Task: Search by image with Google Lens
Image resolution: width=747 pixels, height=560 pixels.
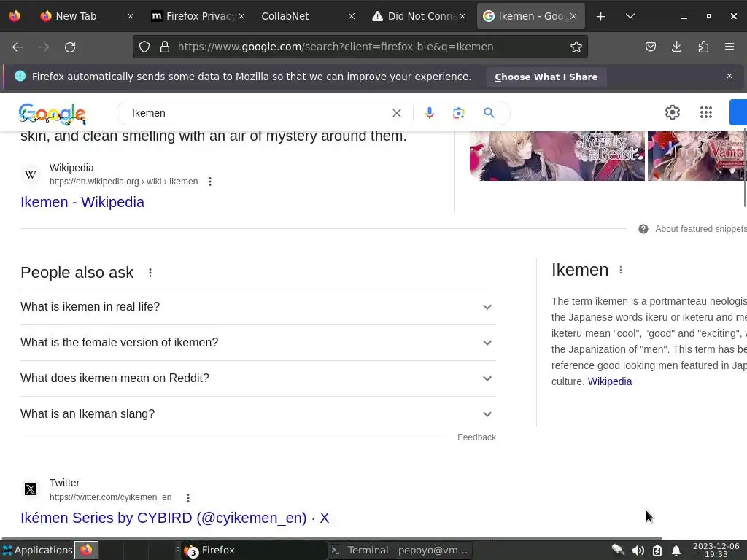Action: coord(459,113)
